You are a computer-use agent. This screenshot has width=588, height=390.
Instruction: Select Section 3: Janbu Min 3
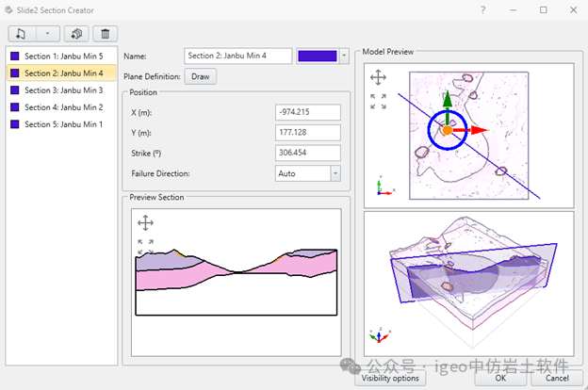(x=61, y=90)
